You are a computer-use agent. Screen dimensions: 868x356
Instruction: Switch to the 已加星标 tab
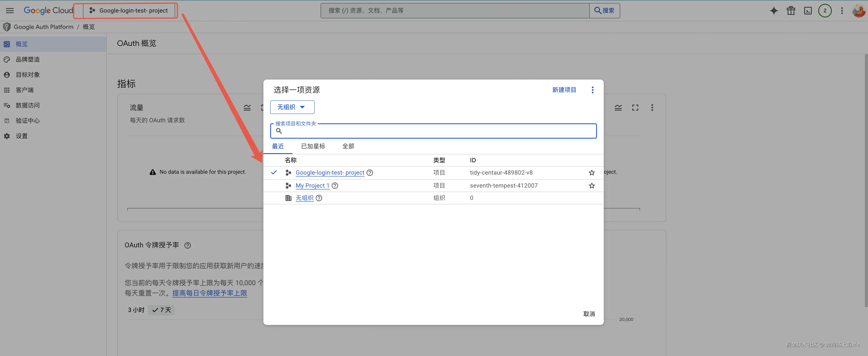pos(313,146)
